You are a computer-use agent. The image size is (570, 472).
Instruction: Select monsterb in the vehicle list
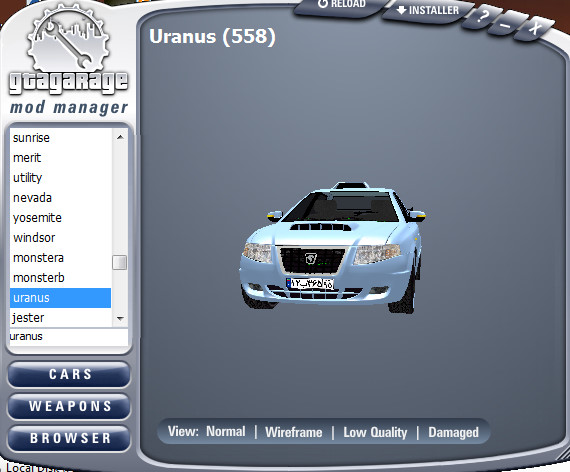click(60, 278)
